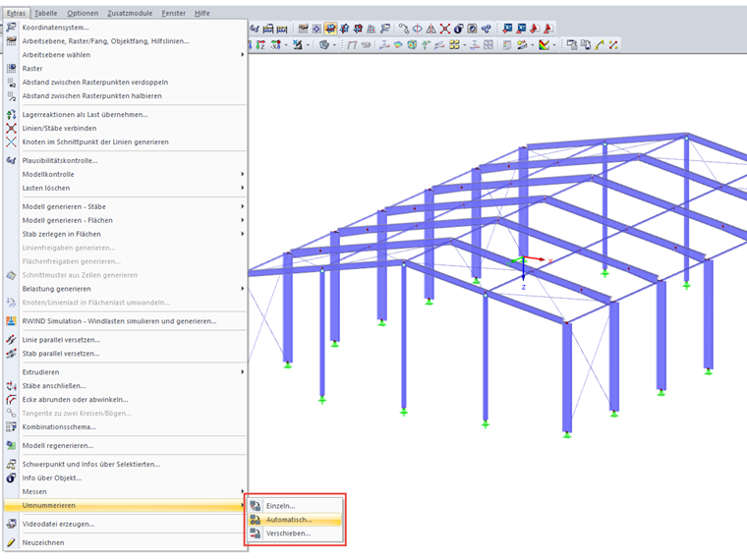The image size is (747, 560).
Task: Click the rainbow color scale toolbar icon
Action: tap(544, 45)
